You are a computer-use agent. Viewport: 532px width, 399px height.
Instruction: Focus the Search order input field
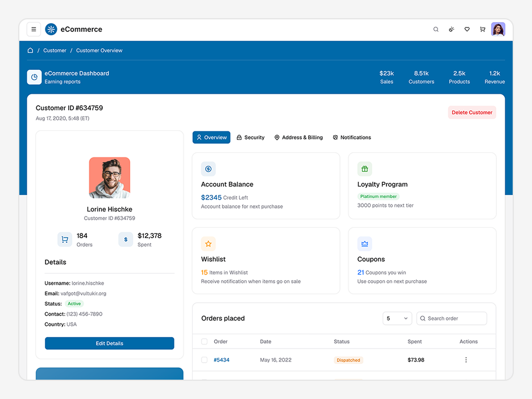click(452, 318)
